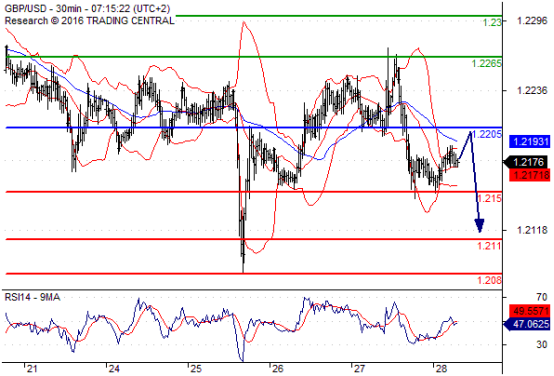Click the 1.2296 price axis value
The image size is (554, 376).
coord(532,21)
